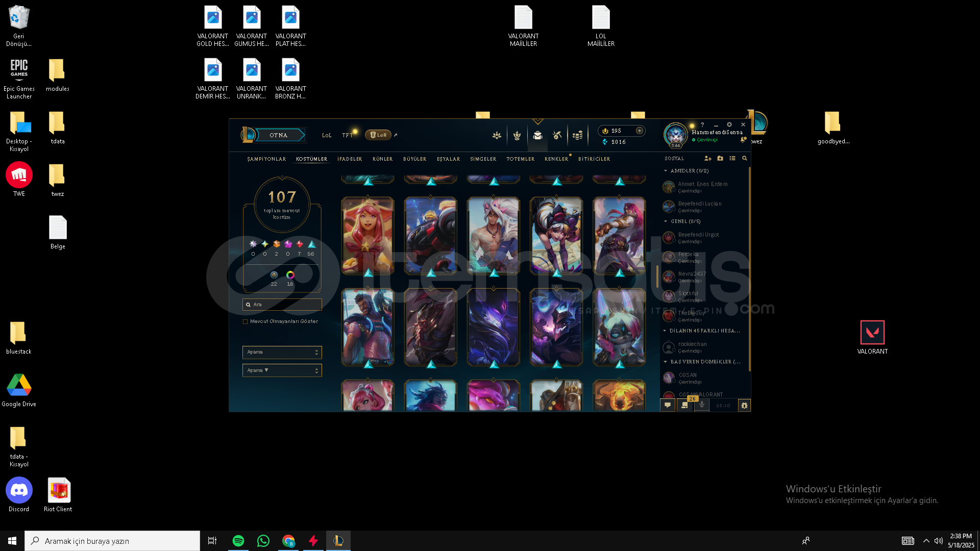Click the chroma color wheel icon above 18
Viewport: 980px width, 551px height.
[x=290, y=275]
